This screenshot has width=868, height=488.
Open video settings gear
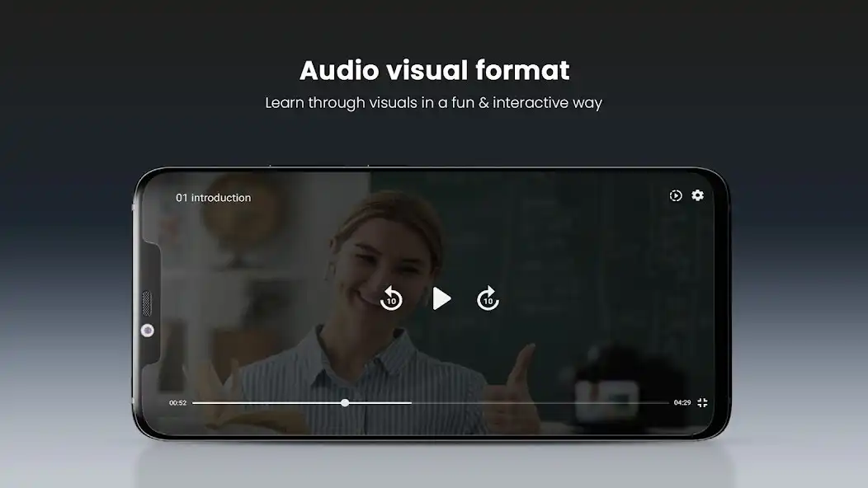(697, 195)
